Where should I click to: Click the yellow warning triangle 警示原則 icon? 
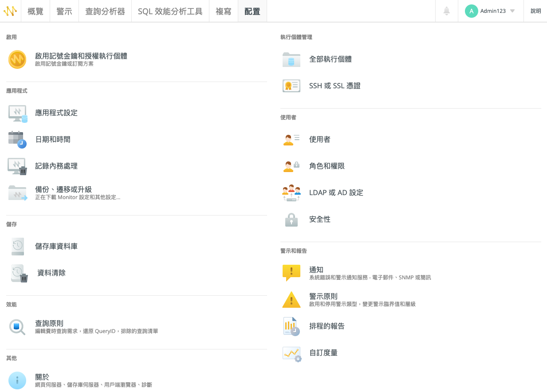[x=291, y=300]
